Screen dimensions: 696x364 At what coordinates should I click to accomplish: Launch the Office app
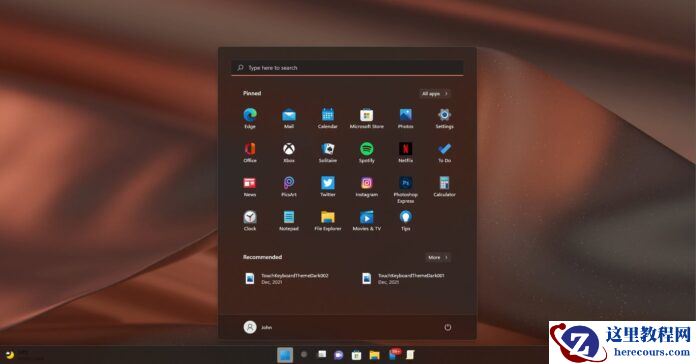pyautogui.click(x=250, y=152)
